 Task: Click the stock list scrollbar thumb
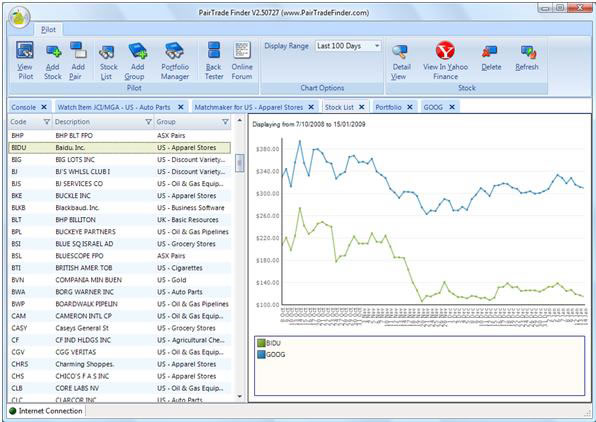(x=240, y=163)
